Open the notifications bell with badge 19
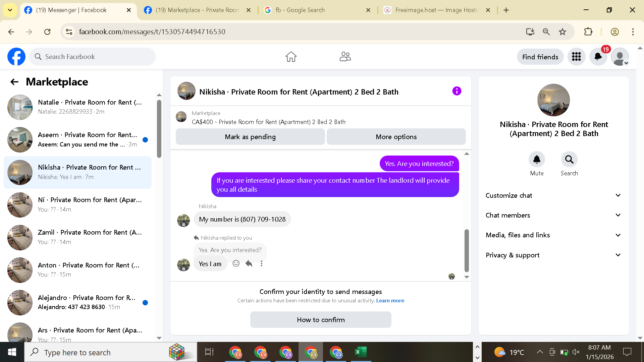This screenshot has height=362, width=644. [x=598, y=57]
